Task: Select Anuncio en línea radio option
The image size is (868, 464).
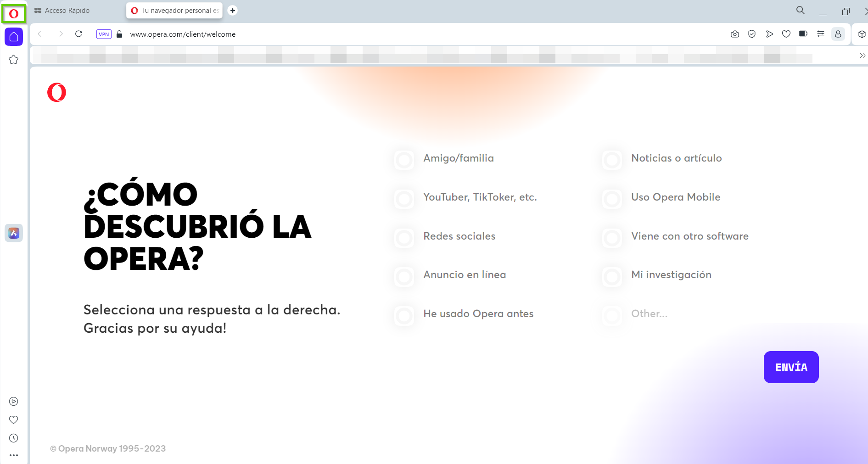Action: click(404, 277)
